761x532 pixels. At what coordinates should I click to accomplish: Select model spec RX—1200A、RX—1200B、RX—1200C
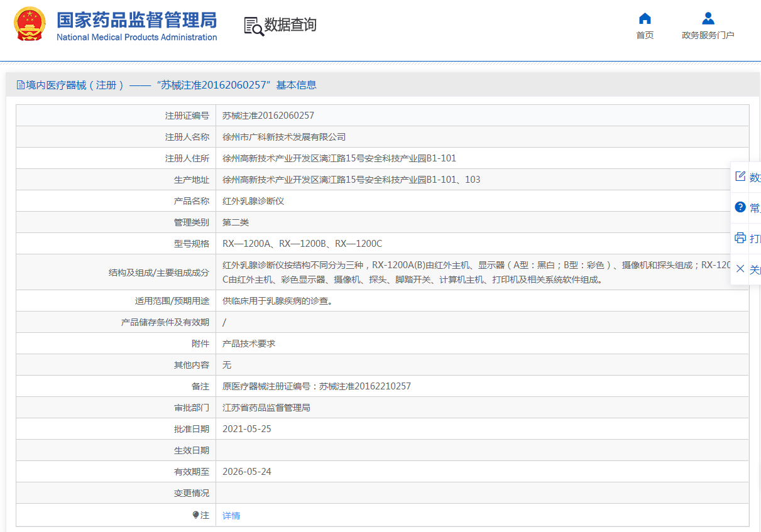[302, 244]
